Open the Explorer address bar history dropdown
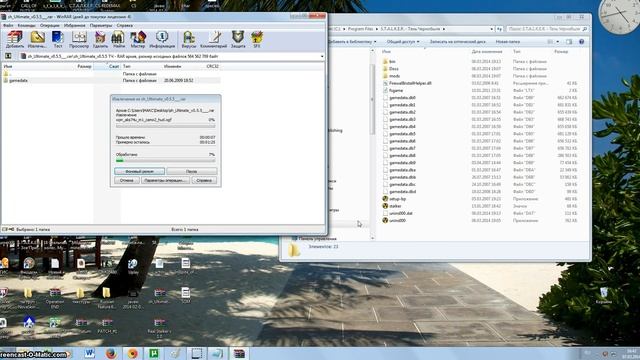 click(491, 29)
